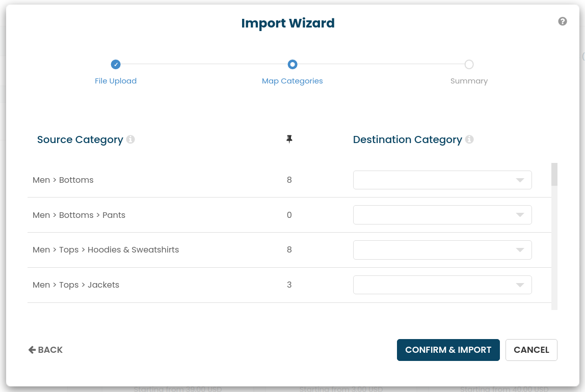Choose destination category for Men > Tops > Jackets
Screen dimensions: 585x392
tap(442, 285)
